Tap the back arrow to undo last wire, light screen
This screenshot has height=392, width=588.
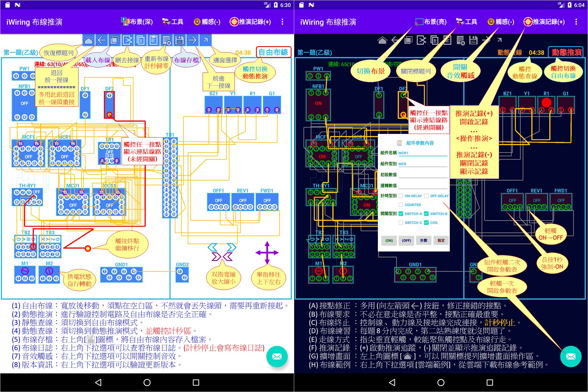[x=101, y=40]
